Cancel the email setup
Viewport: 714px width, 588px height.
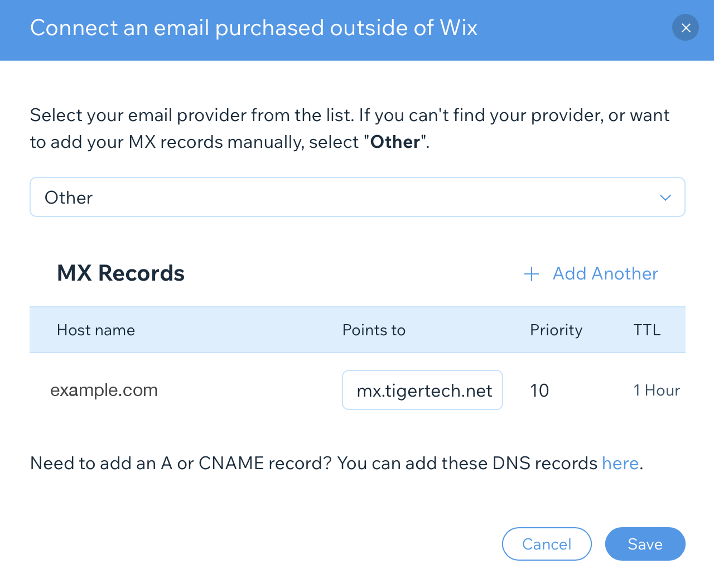pyautogui.click(x=547, y=544)
